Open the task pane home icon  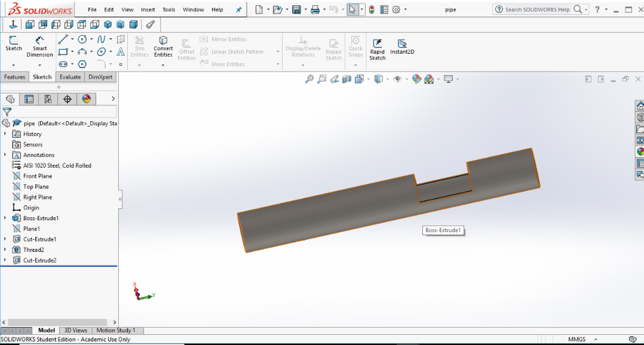(640, 106)
